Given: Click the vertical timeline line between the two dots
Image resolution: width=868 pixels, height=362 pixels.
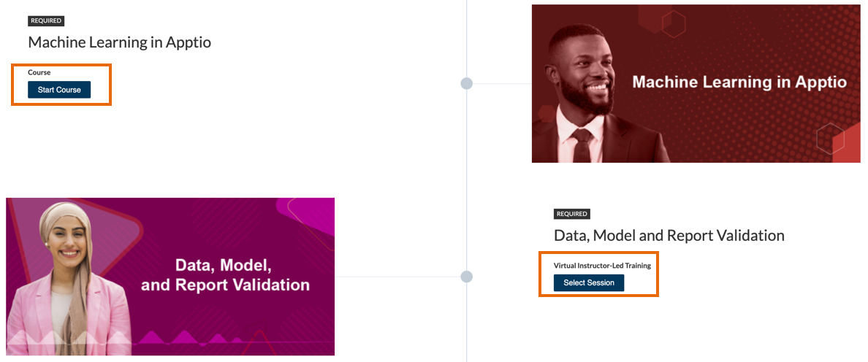Looking at the screenshot, I should pyautogui.click(x=466, y=180).
